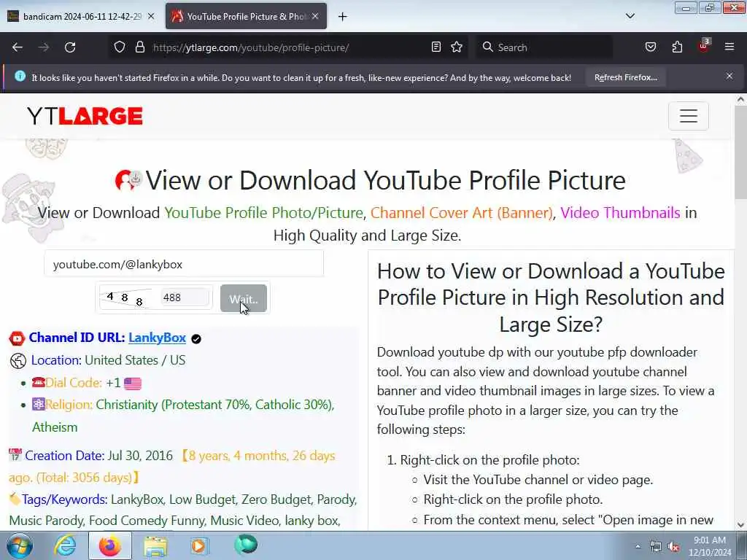
Task: Click the page vertical scrollbar thumb
Action: pos(740,152)
